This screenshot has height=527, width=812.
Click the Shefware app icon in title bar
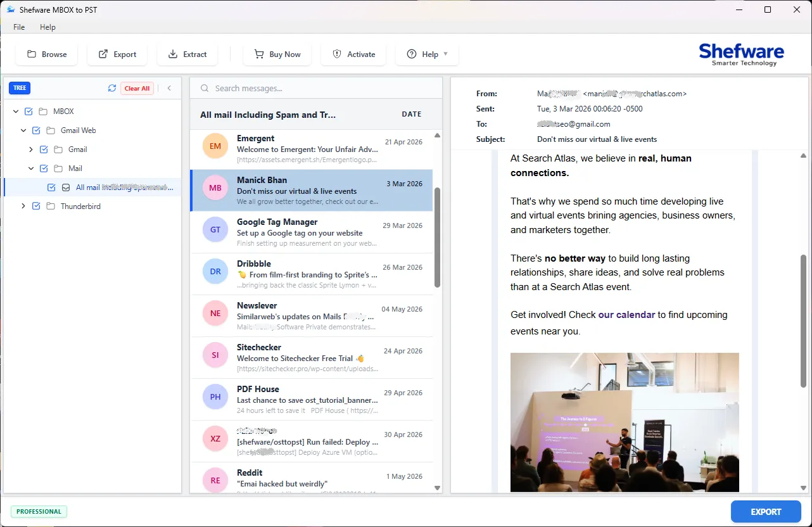11,10
